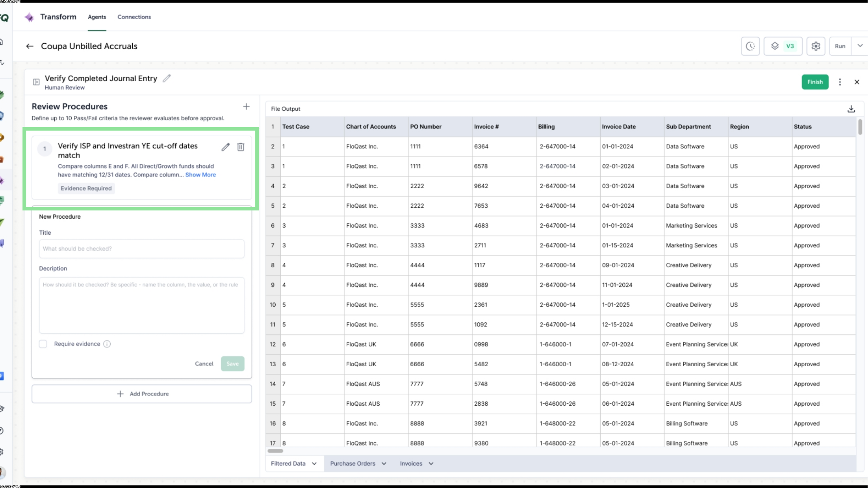Click row number 10 header
This screenshot has width=868, height=488.
(273, 305)
